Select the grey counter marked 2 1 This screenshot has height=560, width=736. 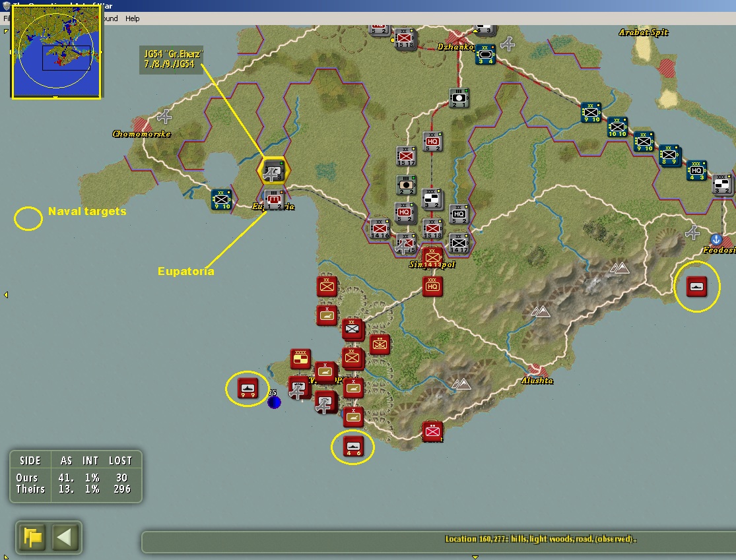(459, 98)
